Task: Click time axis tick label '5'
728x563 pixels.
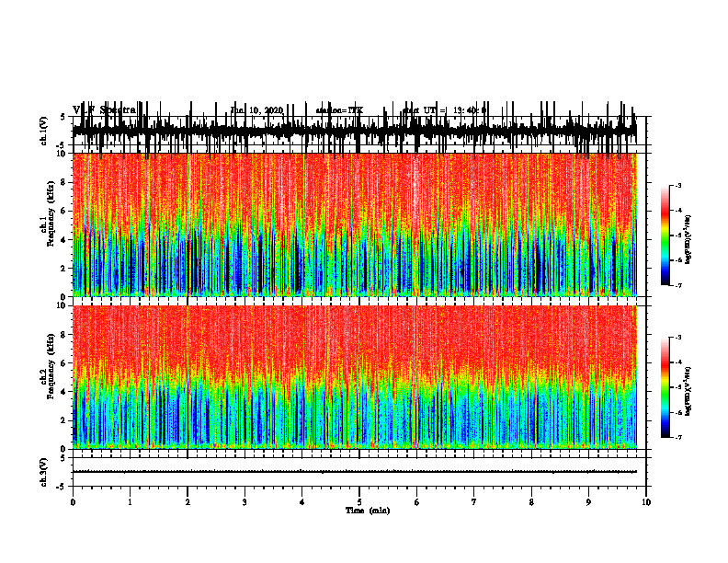Action: (x=359, y=502)
